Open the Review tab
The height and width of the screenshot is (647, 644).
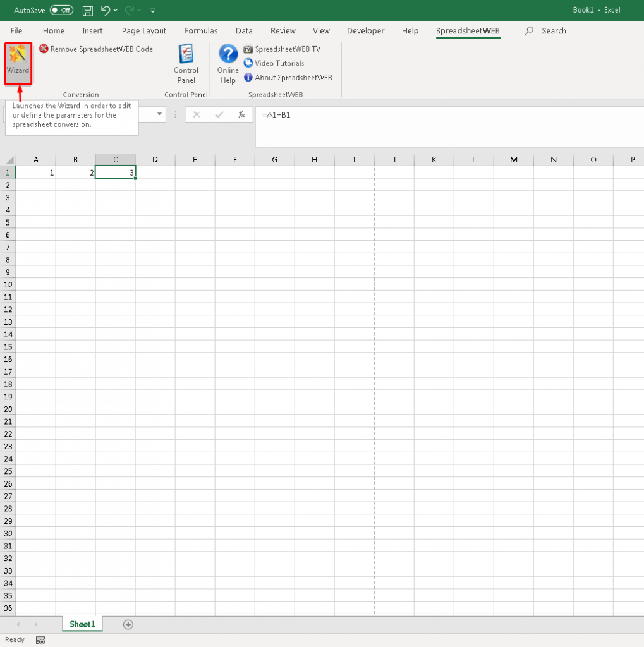point(283,31)
